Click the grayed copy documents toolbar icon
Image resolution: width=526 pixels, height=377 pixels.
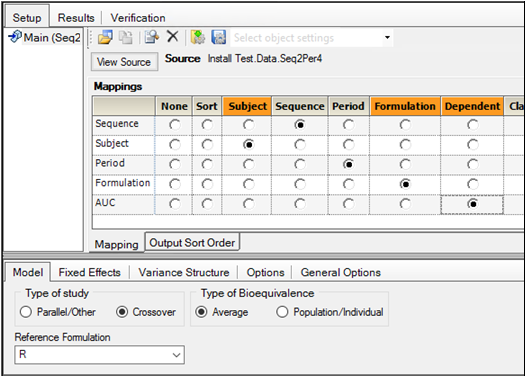126,37
